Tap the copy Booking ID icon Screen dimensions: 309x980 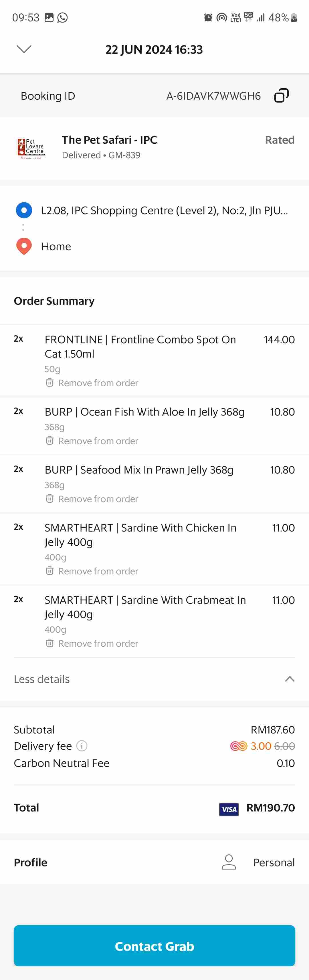pyautogui.click(x=281, y=95)
